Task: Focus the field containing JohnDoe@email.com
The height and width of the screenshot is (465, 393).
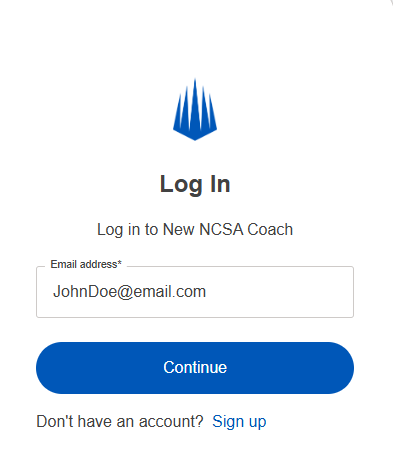Action: 195,292
